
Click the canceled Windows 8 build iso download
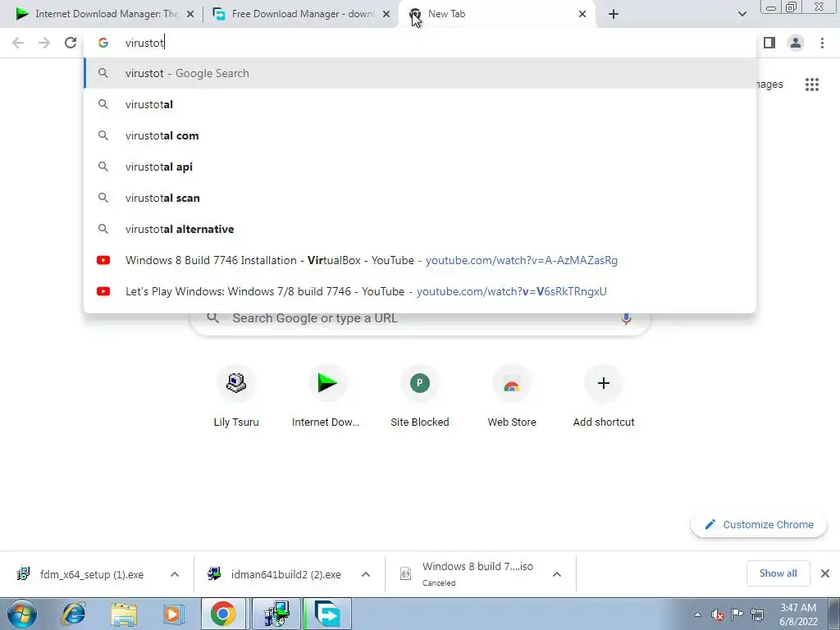(468, 573)
